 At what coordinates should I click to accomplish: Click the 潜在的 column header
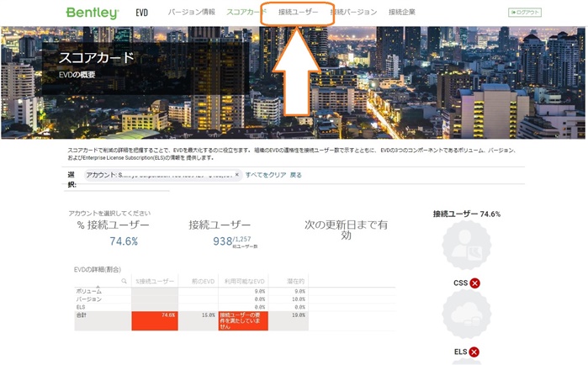[x=295, y=281]
